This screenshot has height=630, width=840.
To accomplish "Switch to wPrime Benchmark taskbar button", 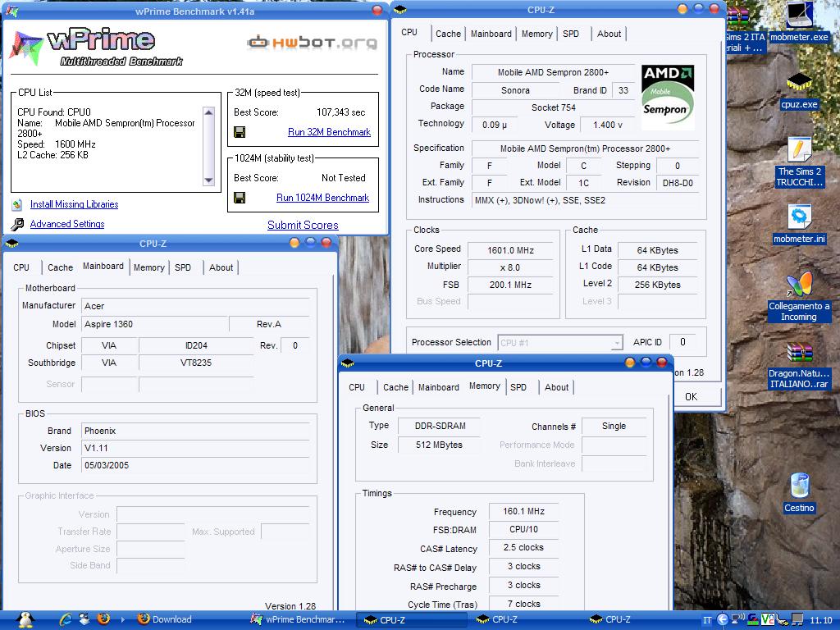I will [299, 620].
